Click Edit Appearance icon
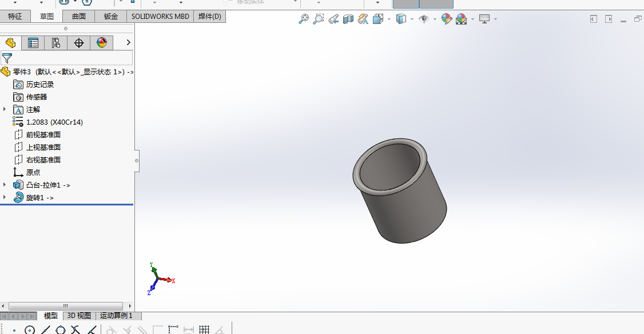 coord(447,19)
